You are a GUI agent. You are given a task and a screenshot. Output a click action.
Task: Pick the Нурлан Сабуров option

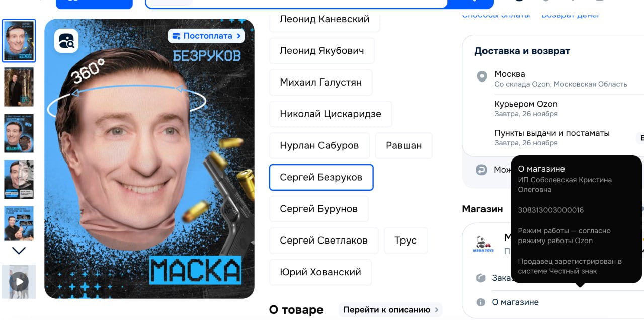click(x=319, y=146)
